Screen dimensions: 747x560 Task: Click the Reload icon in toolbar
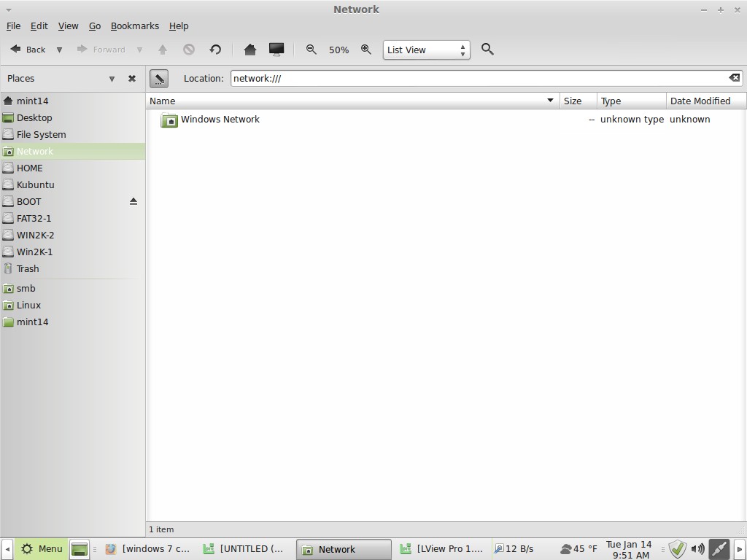(215, 50)
